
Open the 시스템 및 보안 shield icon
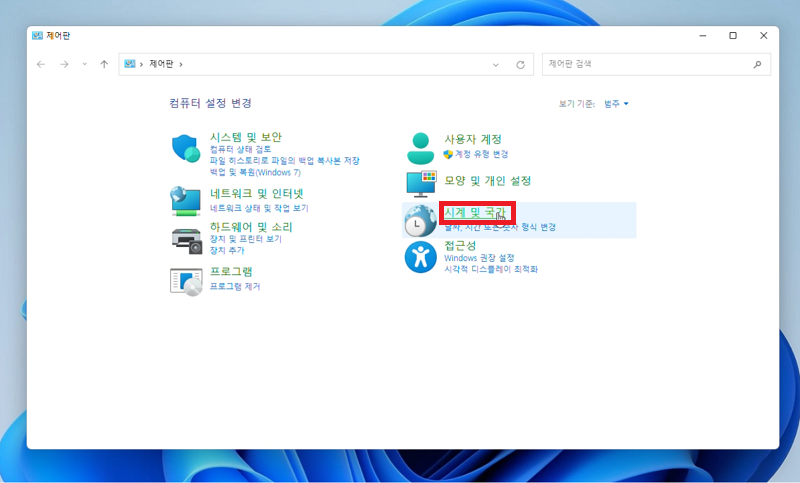186,148
